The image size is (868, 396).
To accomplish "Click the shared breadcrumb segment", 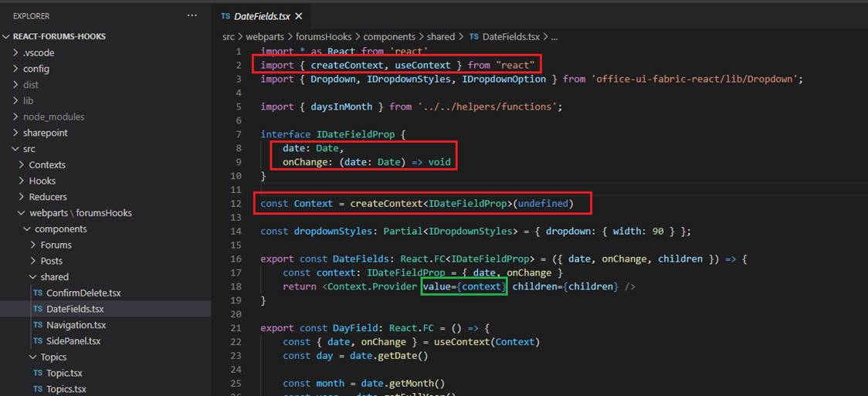I will (x=440, y=36).
